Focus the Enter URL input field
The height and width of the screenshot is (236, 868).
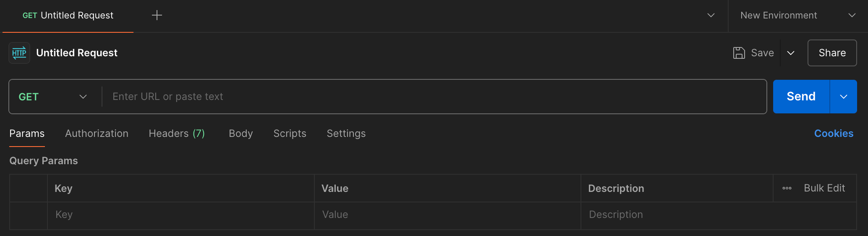[434, 97]
